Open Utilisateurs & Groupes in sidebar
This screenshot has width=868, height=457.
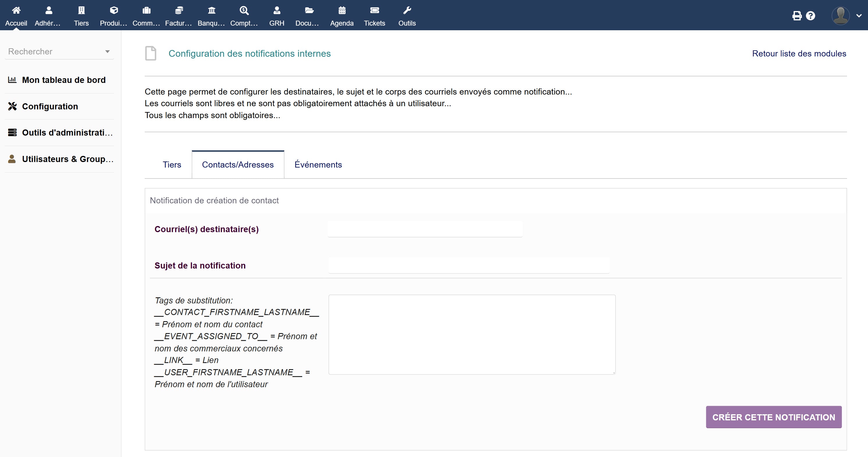[67, 159]
